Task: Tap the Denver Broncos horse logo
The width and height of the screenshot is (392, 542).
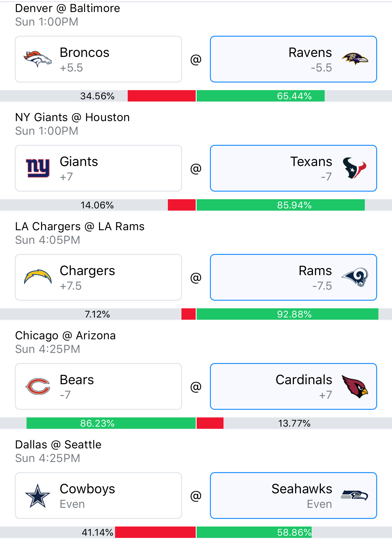Action: click(38, 59)
